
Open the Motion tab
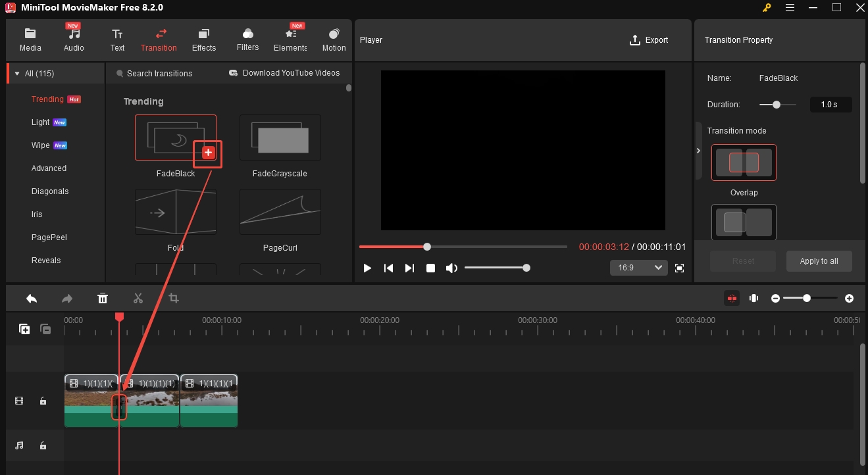coord(334,40)
